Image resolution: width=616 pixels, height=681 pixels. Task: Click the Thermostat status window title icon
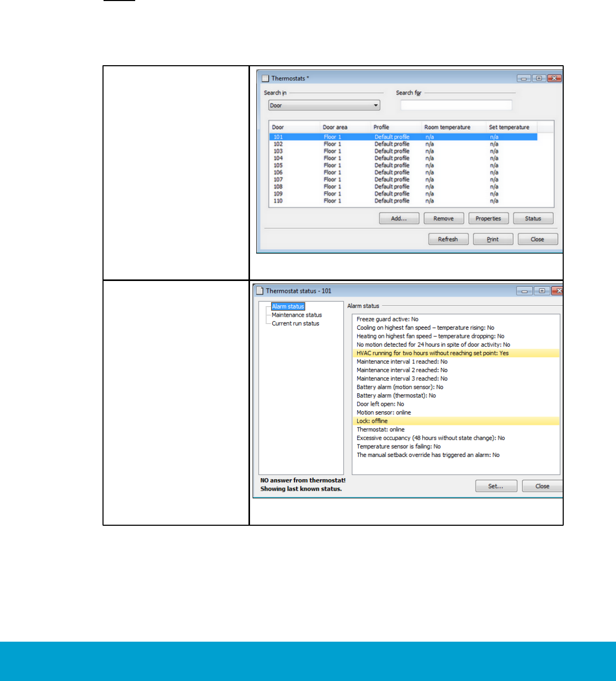(x=260, y=291)
